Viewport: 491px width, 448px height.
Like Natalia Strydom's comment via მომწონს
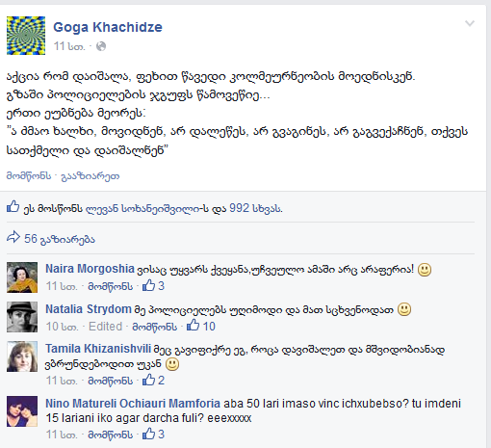click(155, 327)
